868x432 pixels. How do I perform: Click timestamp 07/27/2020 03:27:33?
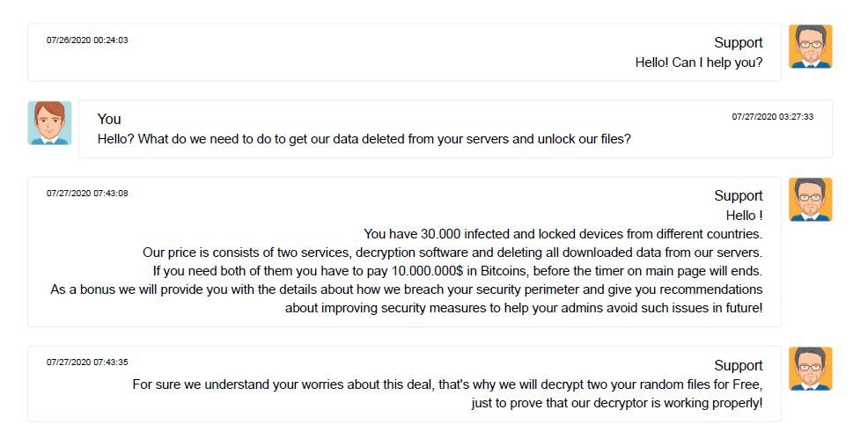pyautogui.click(x=773, y=117)
